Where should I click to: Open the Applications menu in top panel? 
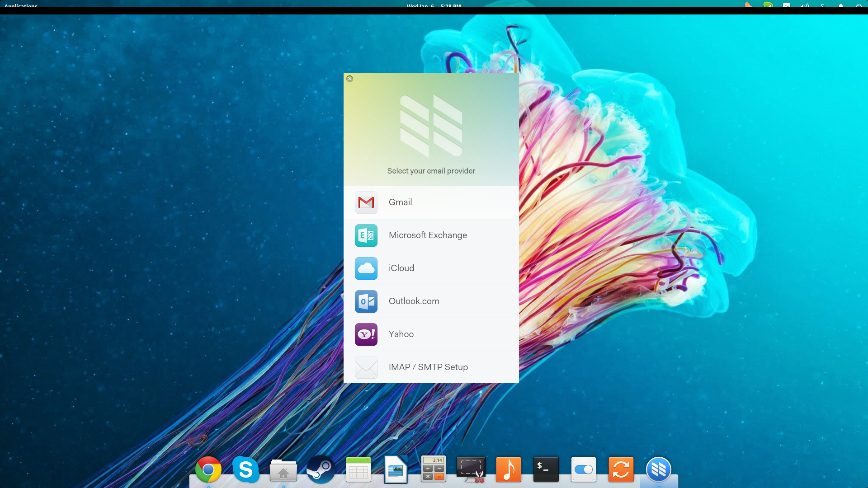pyautogui.click(x=21, y=6)
